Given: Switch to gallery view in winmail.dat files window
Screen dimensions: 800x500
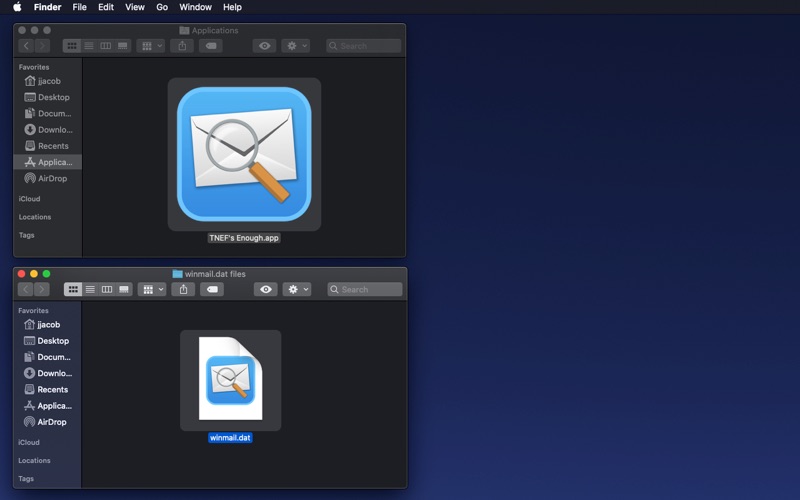Looking at the screenshot, I should (x=123, y=289).
